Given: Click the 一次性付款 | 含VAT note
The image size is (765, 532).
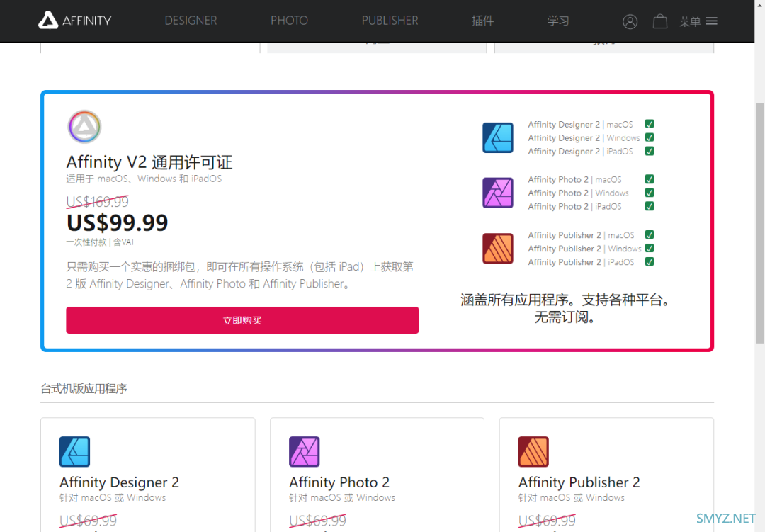Looking at the screenshot, I should pyautogui.click(x=101, y=242).
